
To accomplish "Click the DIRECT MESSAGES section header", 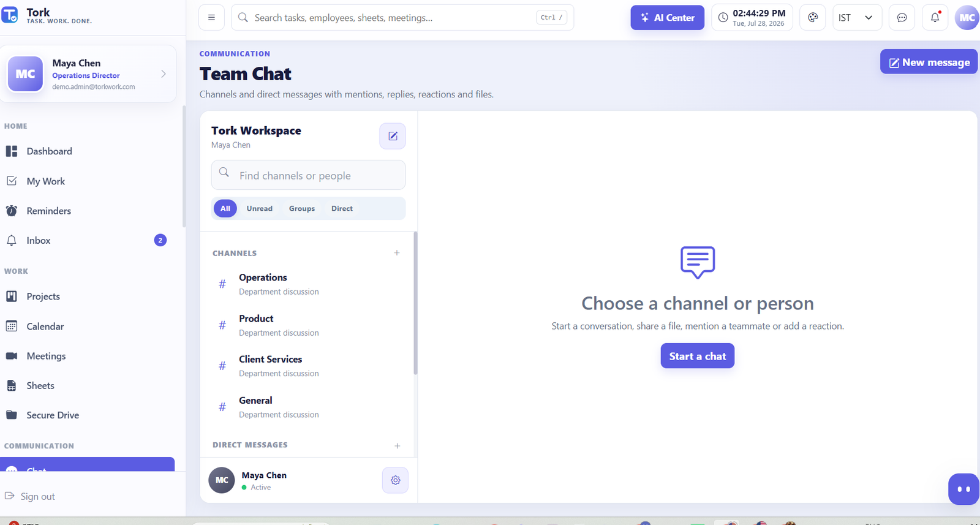I will tap(250, 445).
